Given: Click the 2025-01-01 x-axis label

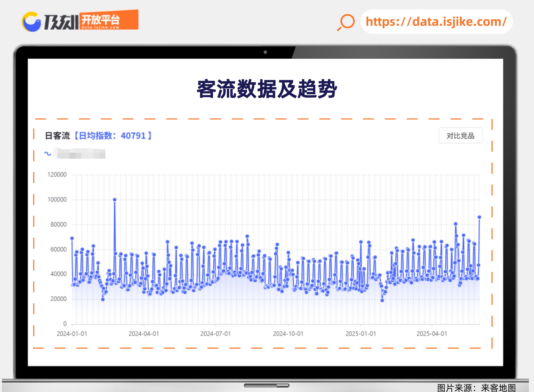Looking at the screenshot, I should pos(360,334).
